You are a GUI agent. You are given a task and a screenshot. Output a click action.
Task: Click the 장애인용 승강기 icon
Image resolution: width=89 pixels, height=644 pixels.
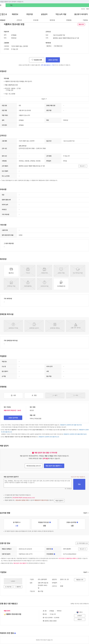[34, 326]
